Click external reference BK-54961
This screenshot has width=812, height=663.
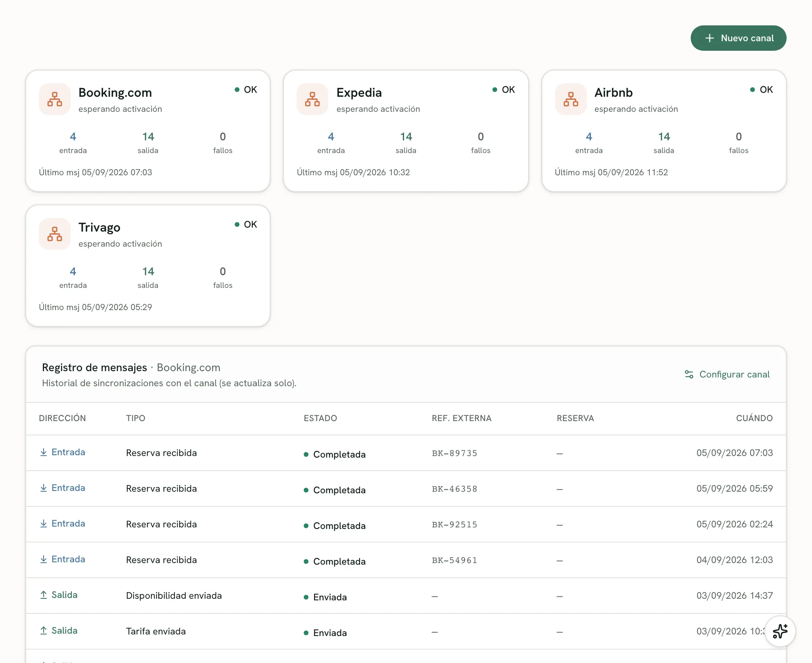[x=454, y=560]
